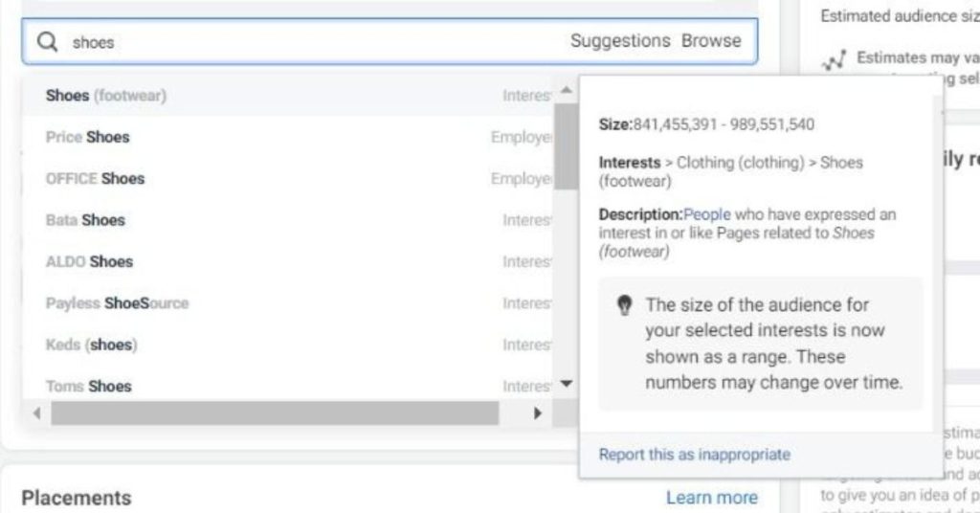Image resolution: width=980 pixels, height=513 pixels.
Task: Click the Interests category path text
Action: tap(730, 171)
